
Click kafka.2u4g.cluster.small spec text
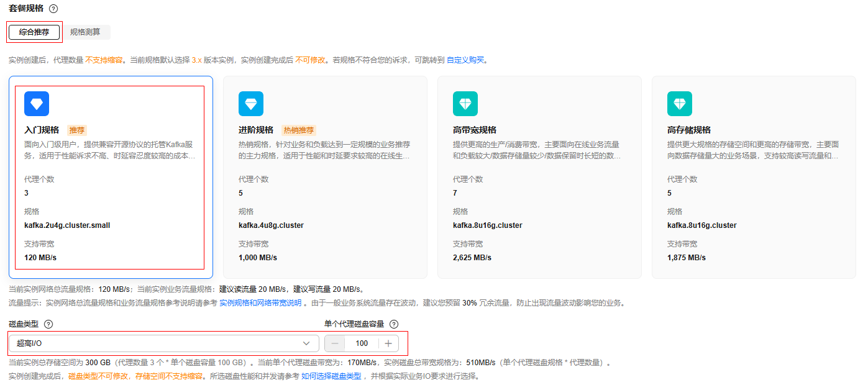coord(67,225)
